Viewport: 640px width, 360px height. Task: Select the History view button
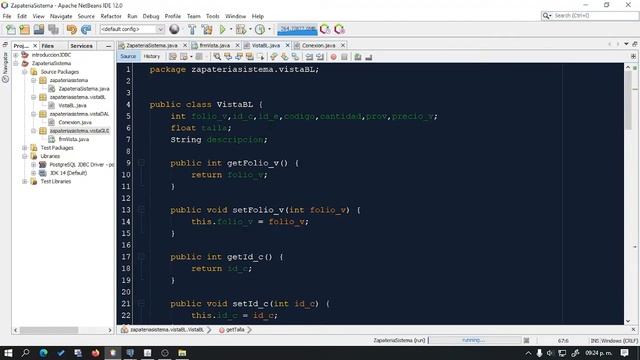point(151,56)
